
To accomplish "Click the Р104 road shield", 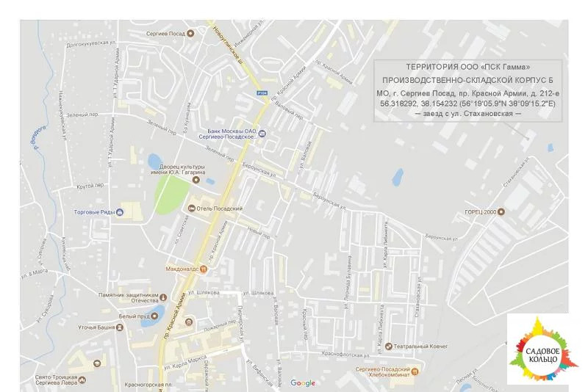I will click(262, 92).
